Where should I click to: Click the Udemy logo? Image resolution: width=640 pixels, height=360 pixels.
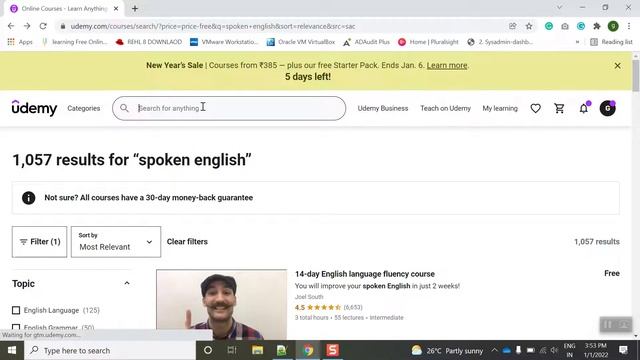[x=34, y=108]
